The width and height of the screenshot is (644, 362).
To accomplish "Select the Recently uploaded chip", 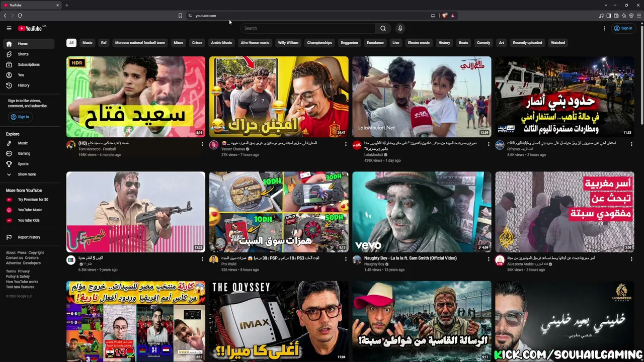I will pyautogui.click(x=527, y=43).
